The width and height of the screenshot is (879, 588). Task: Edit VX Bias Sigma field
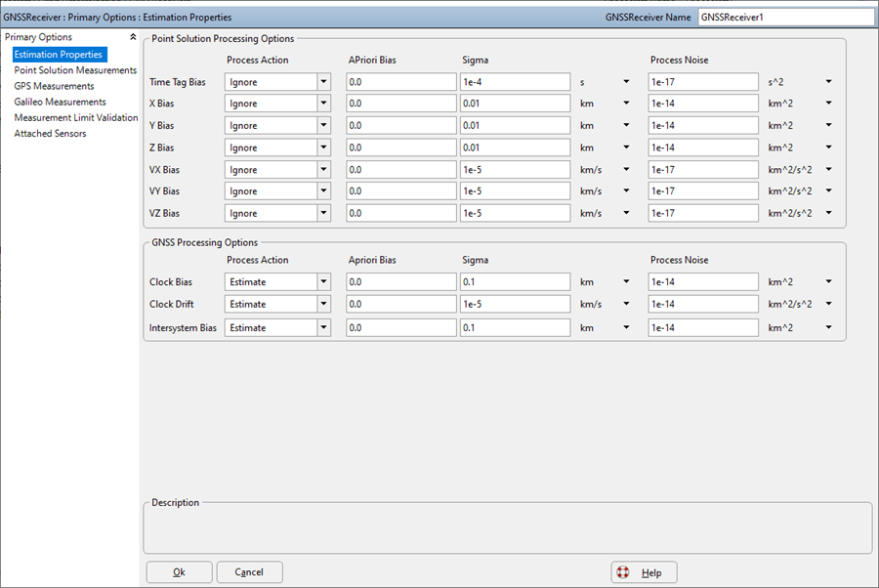click(x=515, y=169)
